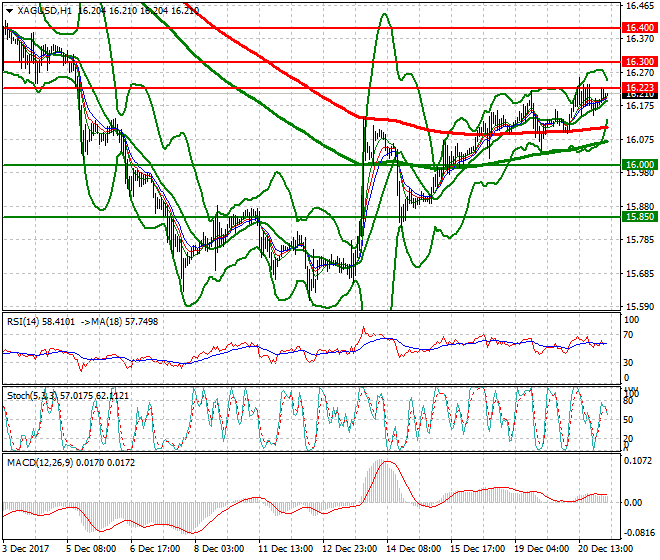
Task: Click the 15.850 green price level label
Action: 639,217
